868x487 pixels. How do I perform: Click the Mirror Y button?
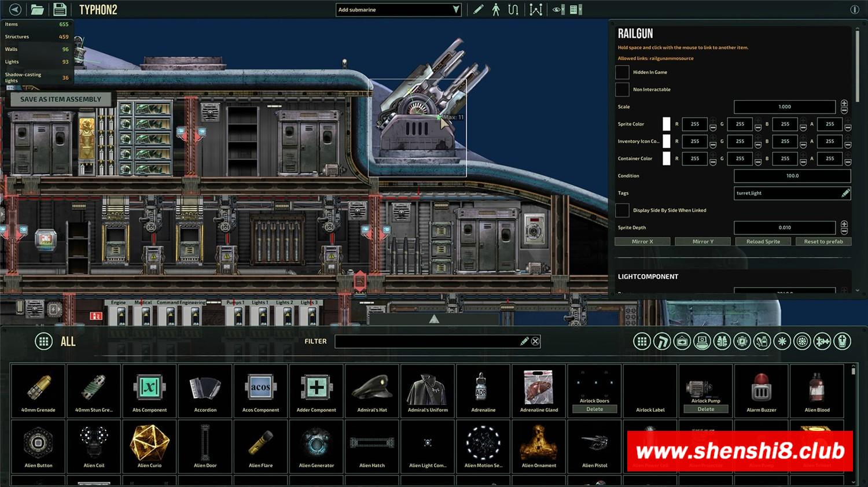tap(703, 241)
